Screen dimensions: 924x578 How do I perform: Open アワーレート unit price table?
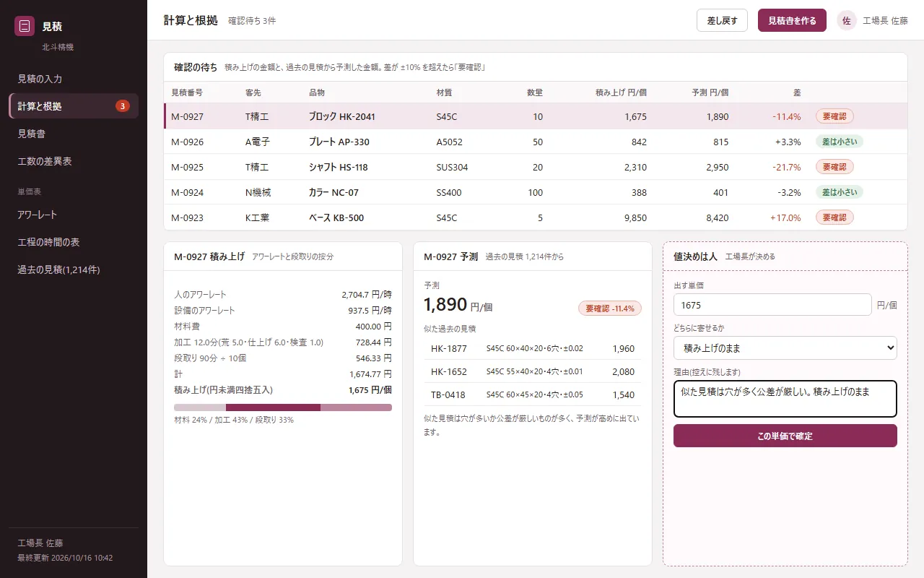(x=74, y=215)
